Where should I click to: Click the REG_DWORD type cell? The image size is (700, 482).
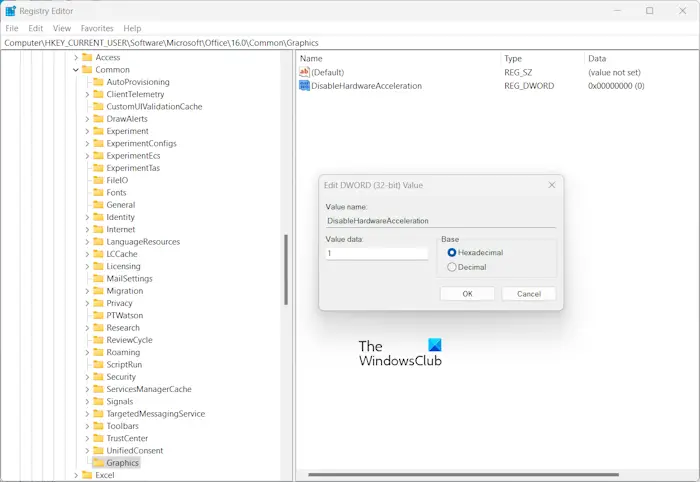coord(529,86)
